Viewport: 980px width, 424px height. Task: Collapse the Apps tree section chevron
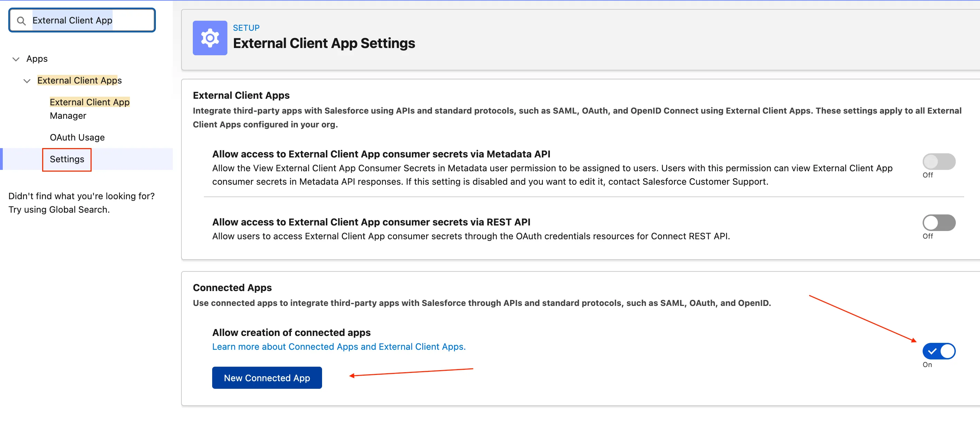coord(16,59)
